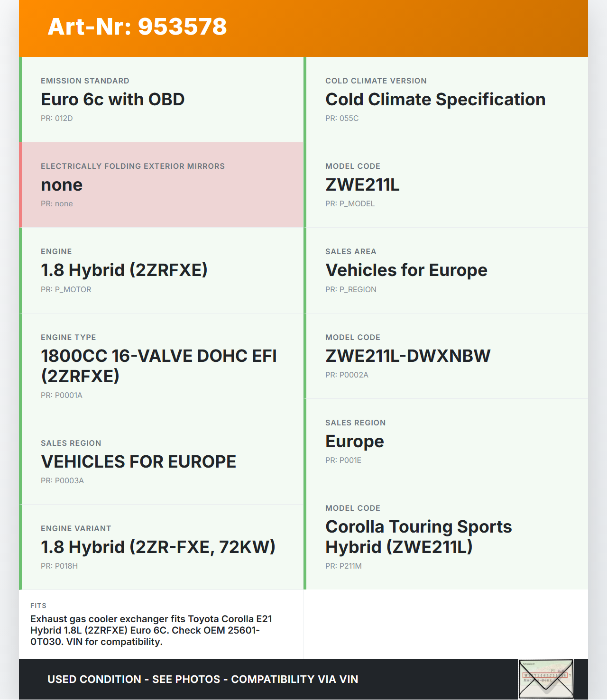Click the Europe sales region value
Viewport: 607px width, 700px height.
[x=355, y=442]
